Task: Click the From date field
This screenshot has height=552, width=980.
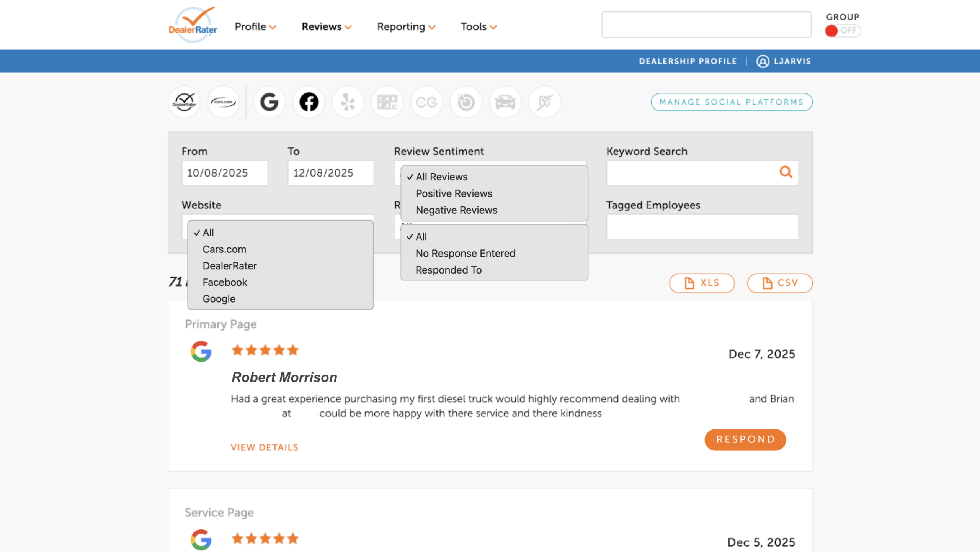Action: [x=225, y=173]
